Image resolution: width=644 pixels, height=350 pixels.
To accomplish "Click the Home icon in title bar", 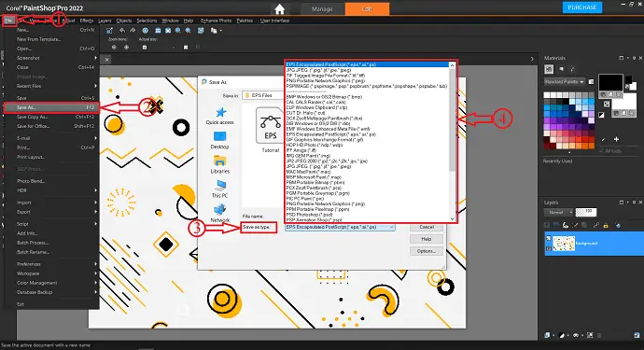I will point(280,9).
